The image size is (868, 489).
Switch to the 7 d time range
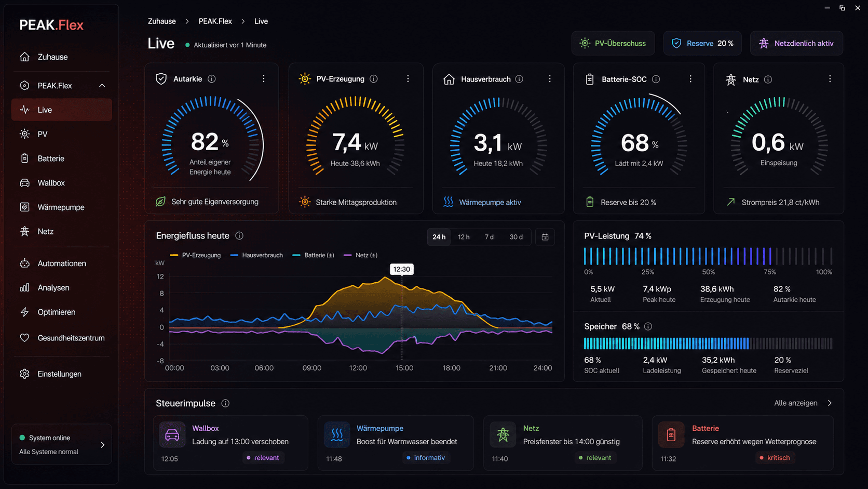point(489,237)
